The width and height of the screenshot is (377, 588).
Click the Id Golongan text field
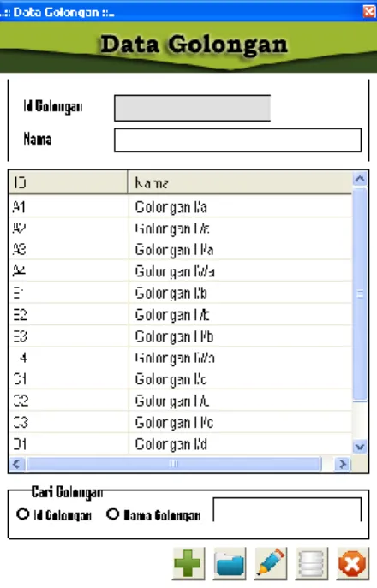(192, 108)
